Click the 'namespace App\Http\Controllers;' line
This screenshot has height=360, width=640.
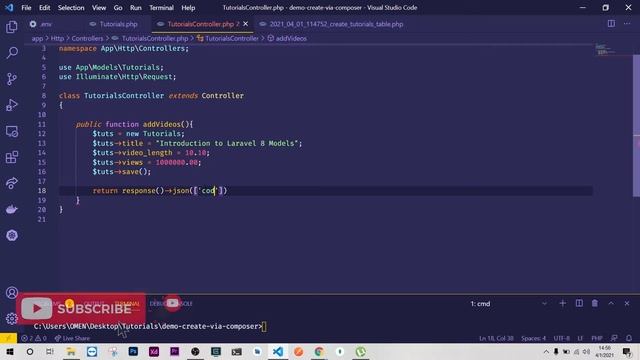point(124,48)
